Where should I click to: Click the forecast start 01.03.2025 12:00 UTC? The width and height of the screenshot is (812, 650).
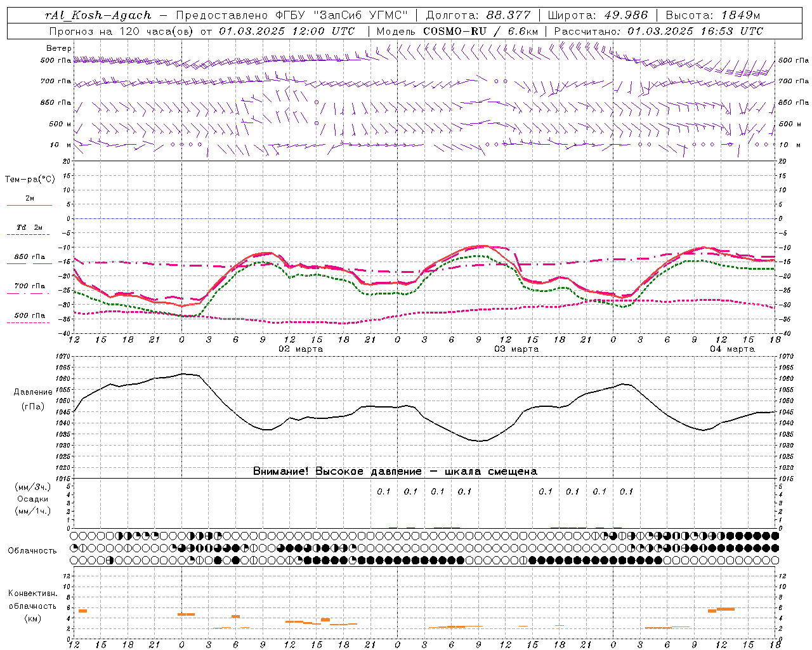tap(287, 31)
